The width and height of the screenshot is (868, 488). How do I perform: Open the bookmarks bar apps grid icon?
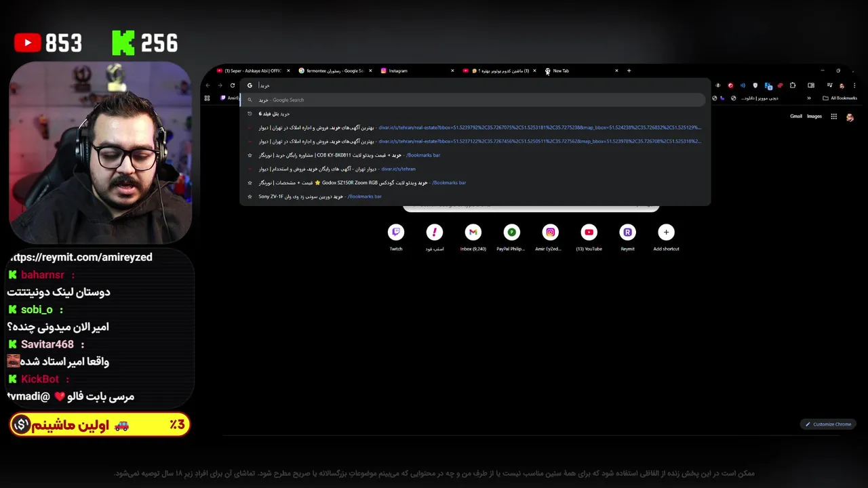(207, 98)
